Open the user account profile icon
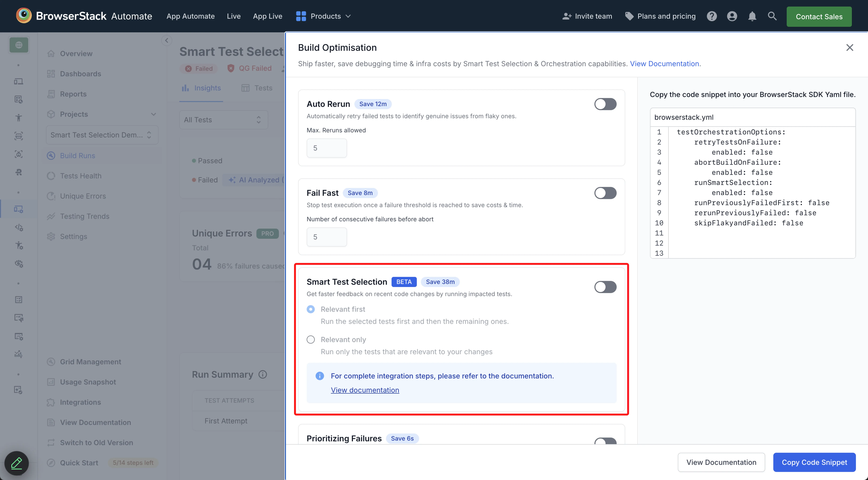This screenshot has width=868, height=480. (x=732, y=16)
